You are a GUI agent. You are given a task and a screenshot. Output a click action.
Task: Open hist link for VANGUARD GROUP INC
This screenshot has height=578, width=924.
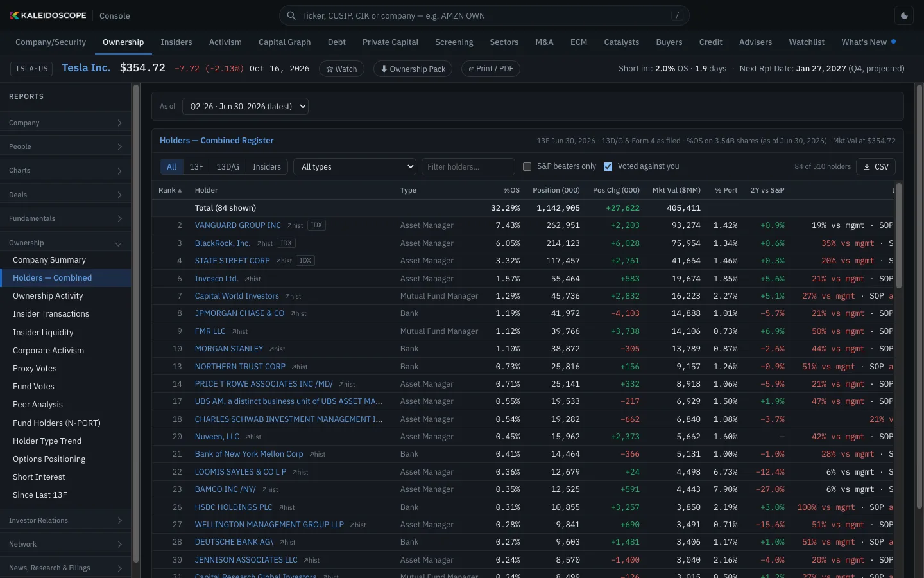point(295,226)
